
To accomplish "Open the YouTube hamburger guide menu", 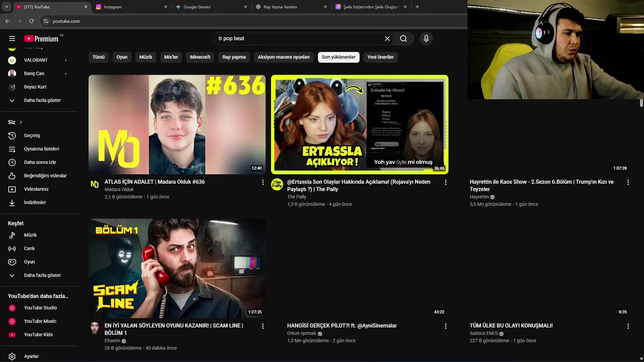I will (12, 39).
